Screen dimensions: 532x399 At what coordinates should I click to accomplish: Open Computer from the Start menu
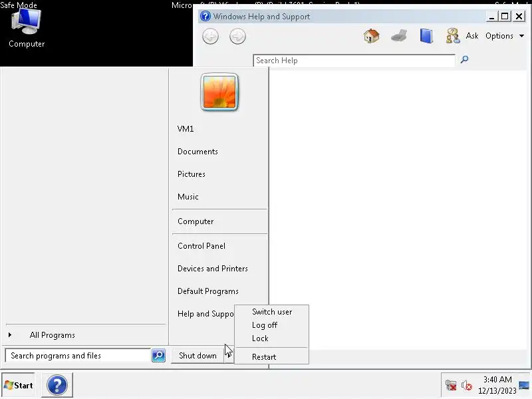click(x=196, y=221)
